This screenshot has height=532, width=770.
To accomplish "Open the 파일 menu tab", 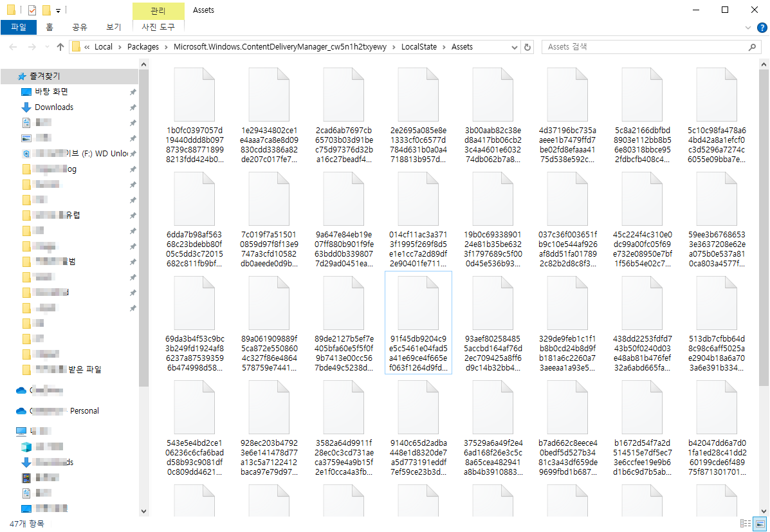I will click(18, 27).
